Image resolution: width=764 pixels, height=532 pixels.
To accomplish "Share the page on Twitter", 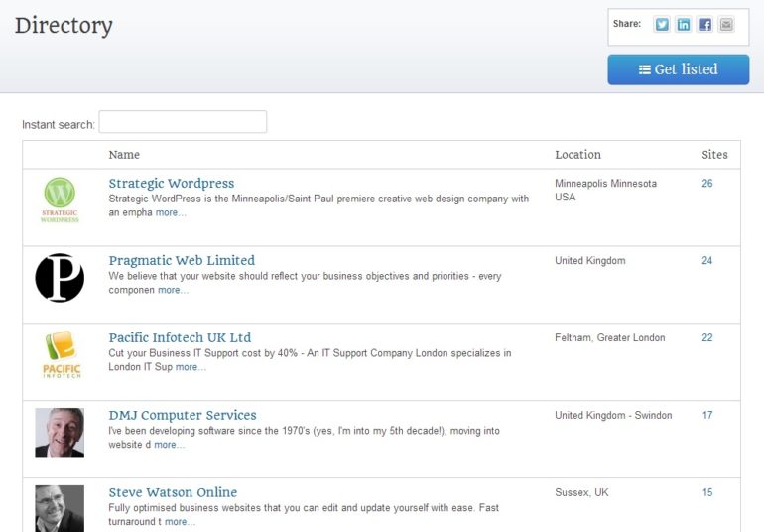I will [662, 25].
